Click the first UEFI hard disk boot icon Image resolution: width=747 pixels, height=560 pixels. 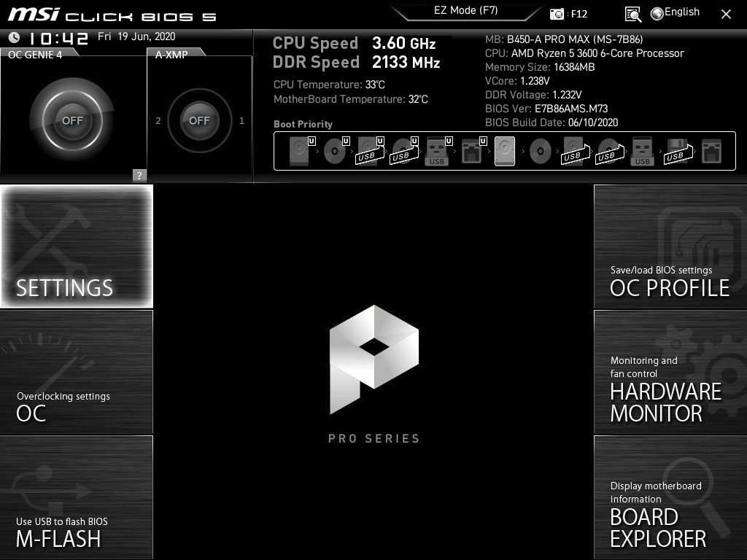click(302, 151)
